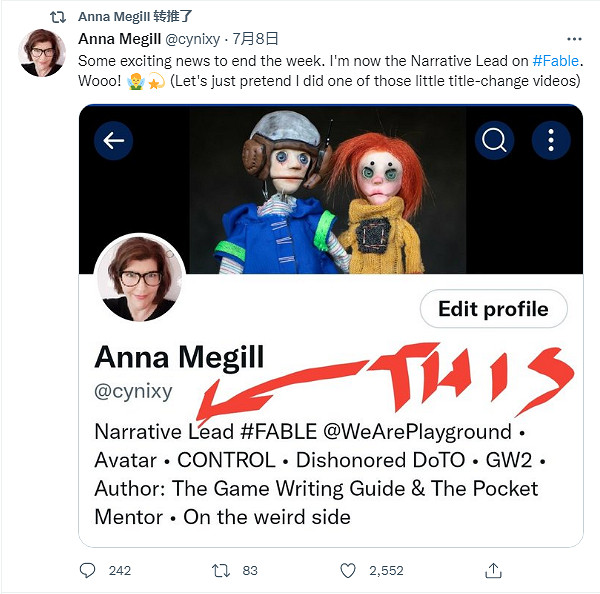Open the three-dot more options menu
The width and height of the screenshot is (600, 594).
550,141
